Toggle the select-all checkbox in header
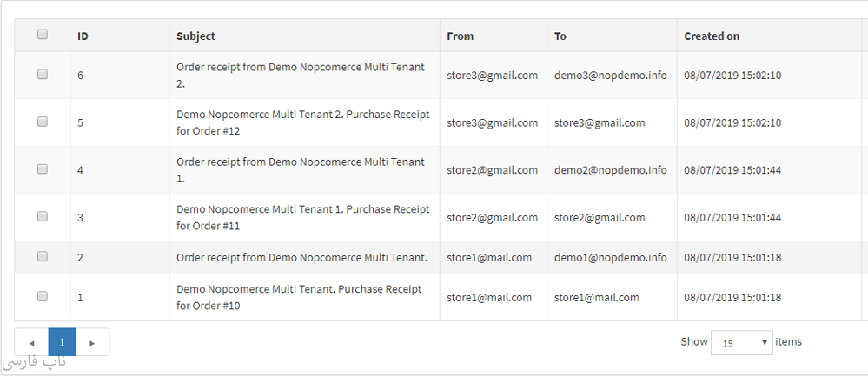Image resolution: width=868 pixels, height=376 pixels. pos(43,35)
